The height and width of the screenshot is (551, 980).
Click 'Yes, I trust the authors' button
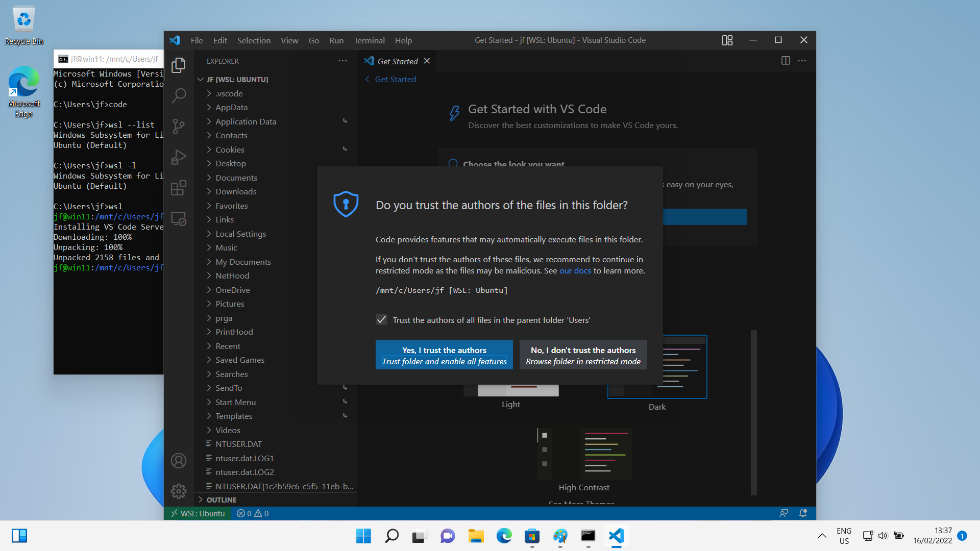[444, 355]
